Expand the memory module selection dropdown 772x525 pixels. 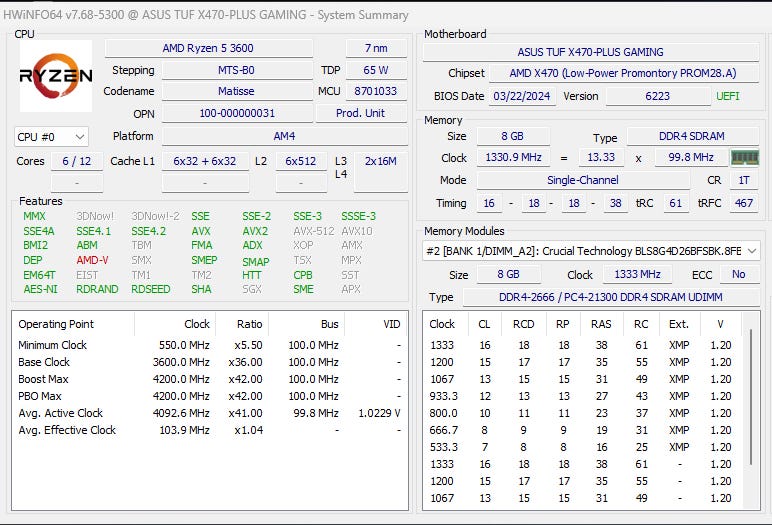click(x=751, y=251)
